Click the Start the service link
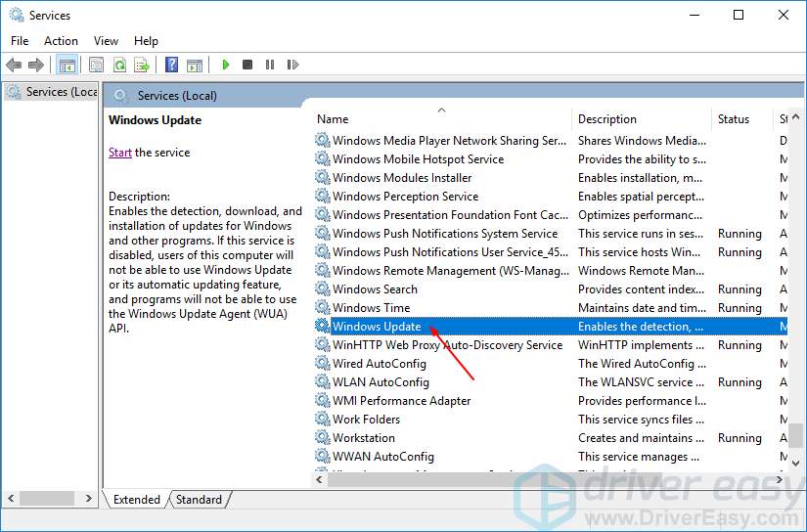 (x=120, y=153)
